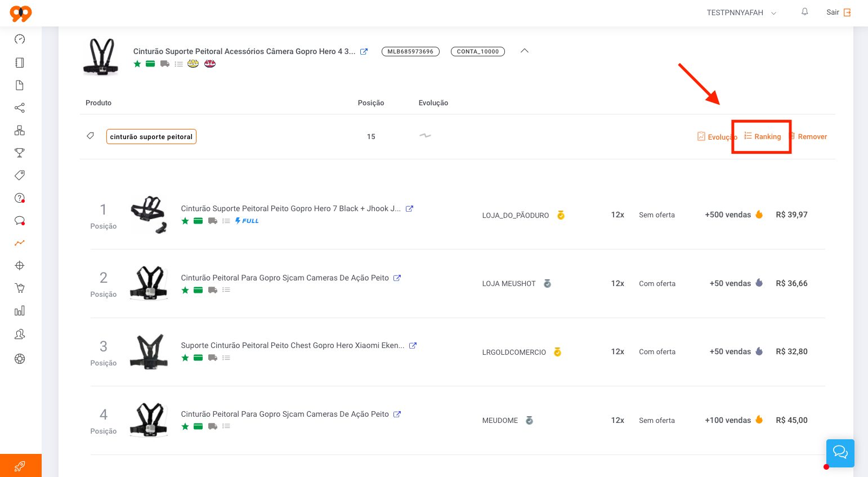Screen dimensions: 868x477
Task: Open external link of Gopro Hero 4 product
Action: 364,51
